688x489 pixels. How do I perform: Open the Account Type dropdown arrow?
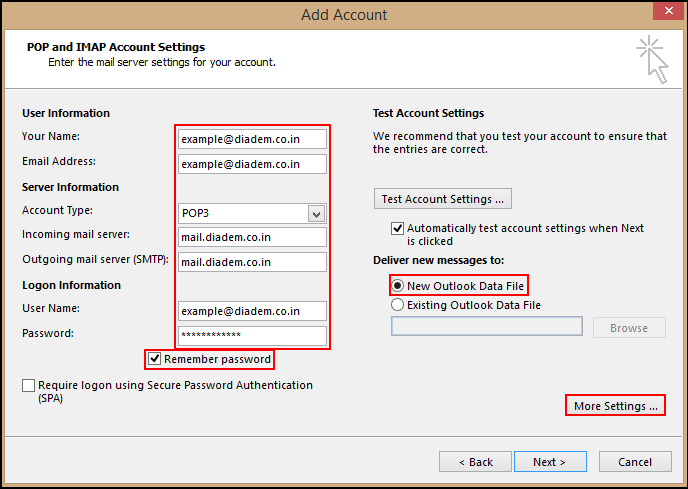316,213
